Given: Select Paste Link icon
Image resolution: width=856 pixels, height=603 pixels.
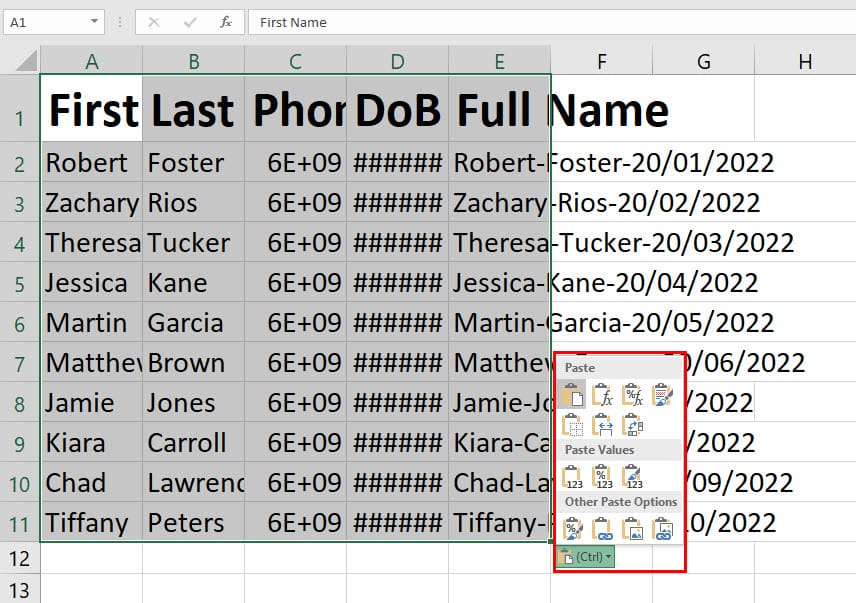Looking at the screenshot, I should point(602,528).
